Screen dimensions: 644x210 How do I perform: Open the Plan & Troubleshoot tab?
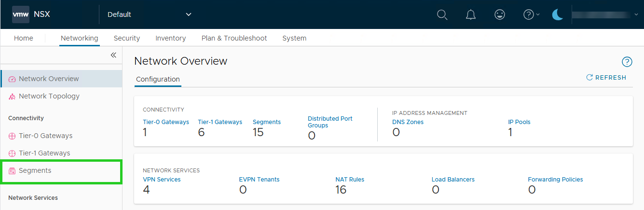coord(234,38)
